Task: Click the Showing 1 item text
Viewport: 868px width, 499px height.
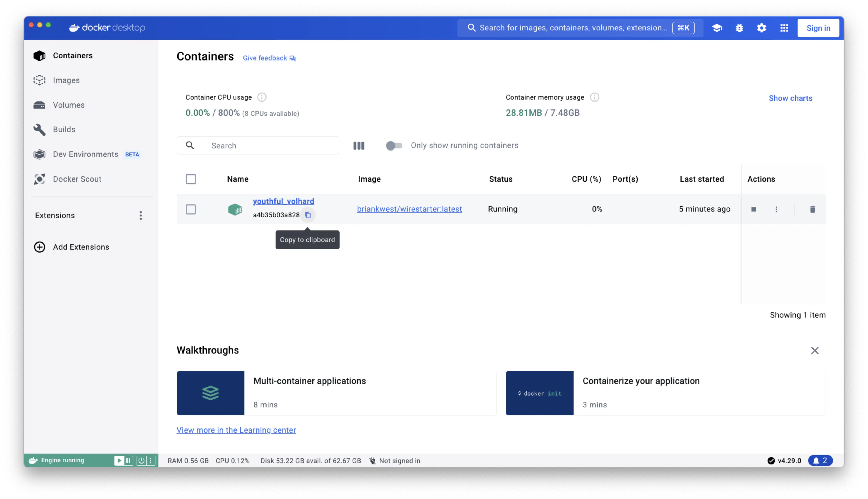Action: [x=798, y=315]
